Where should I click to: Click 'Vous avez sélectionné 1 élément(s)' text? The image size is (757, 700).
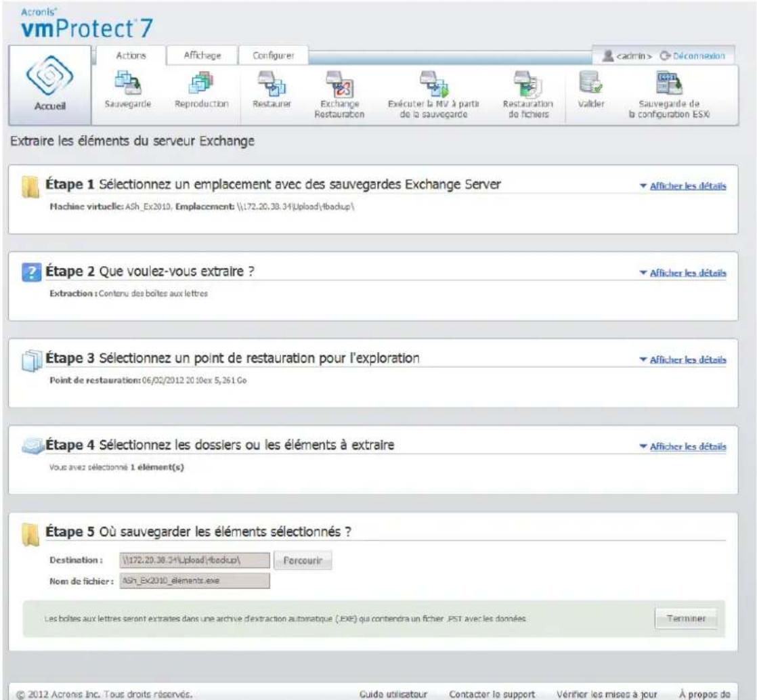[116, 467]
